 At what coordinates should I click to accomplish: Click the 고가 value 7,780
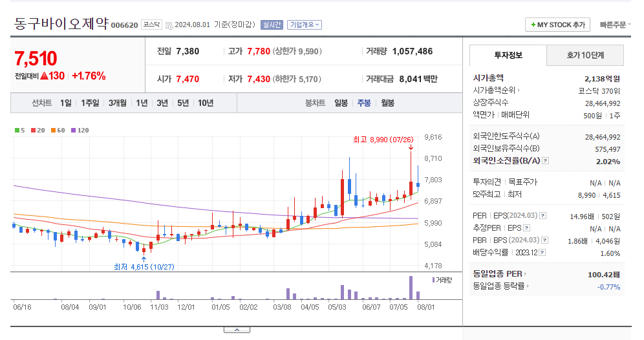(x=259, y=51)
